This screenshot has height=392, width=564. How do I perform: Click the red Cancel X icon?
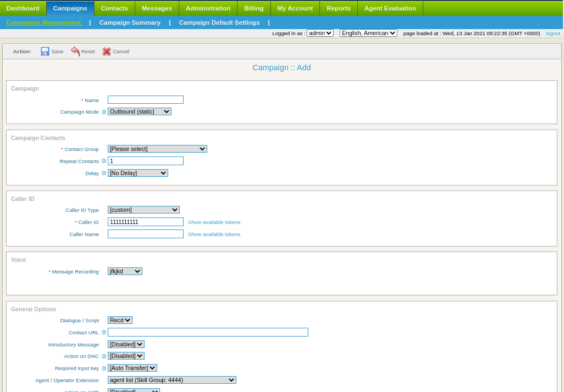click(107, 52)
